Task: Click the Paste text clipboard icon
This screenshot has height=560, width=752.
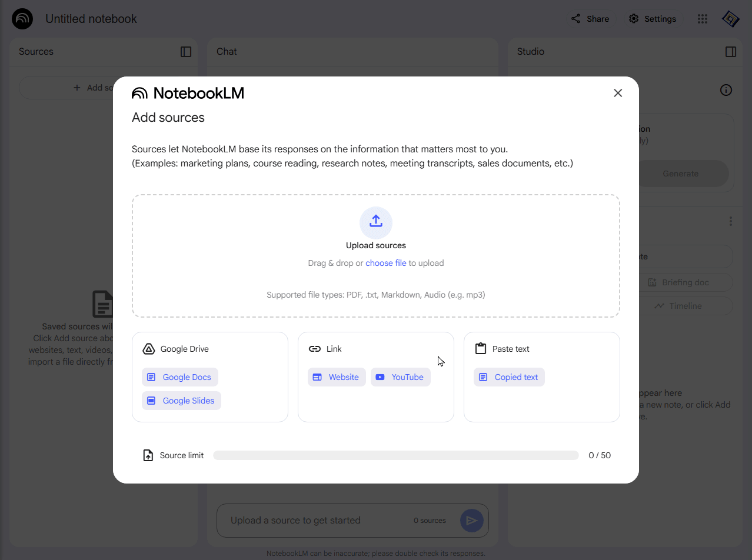Action: (x=481, y=349)
